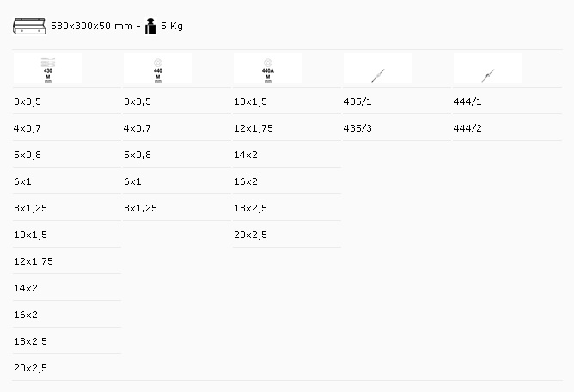This screenshot has width=574, height=392.
Task: Open the 440A M product thumbnail
Action: click(x=268, y=69)
